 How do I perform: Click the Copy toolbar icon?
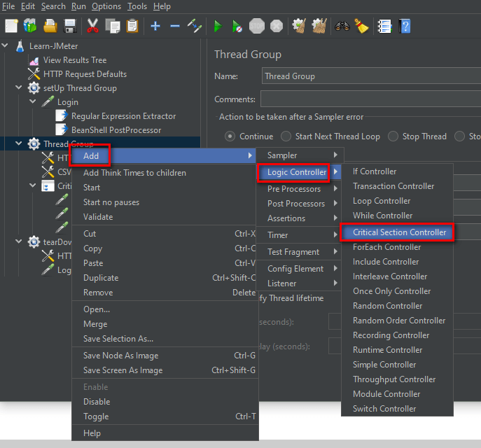113,26
